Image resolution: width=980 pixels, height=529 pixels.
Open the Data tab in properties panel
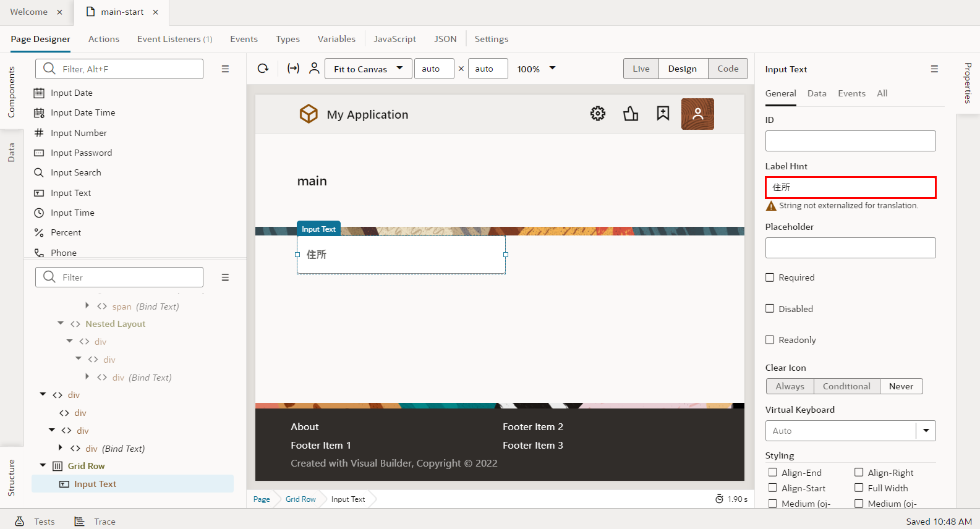click(816, 93)
